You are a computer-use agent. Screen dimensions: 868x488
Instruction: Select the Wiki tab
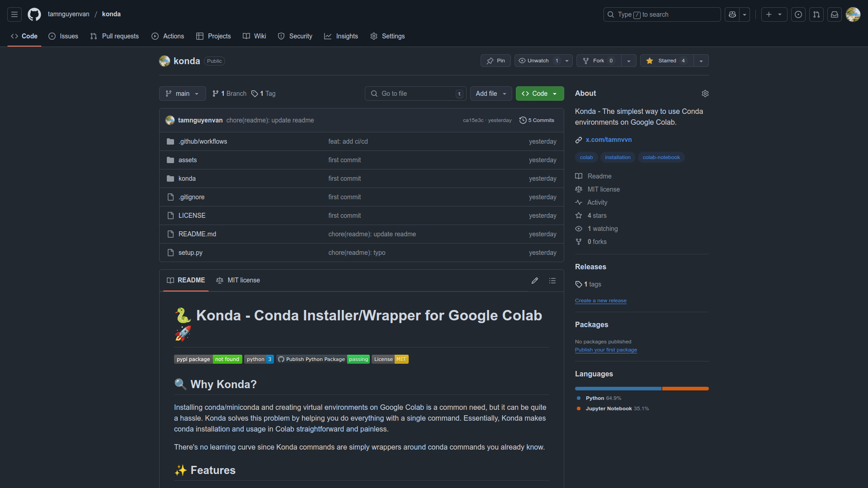click(254, 36)
